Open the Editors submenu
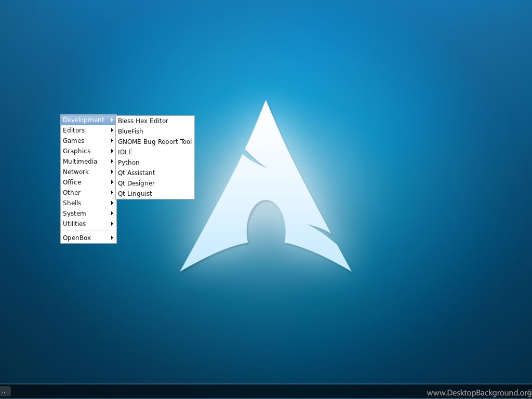532x399 pixels. coord(88,130)
